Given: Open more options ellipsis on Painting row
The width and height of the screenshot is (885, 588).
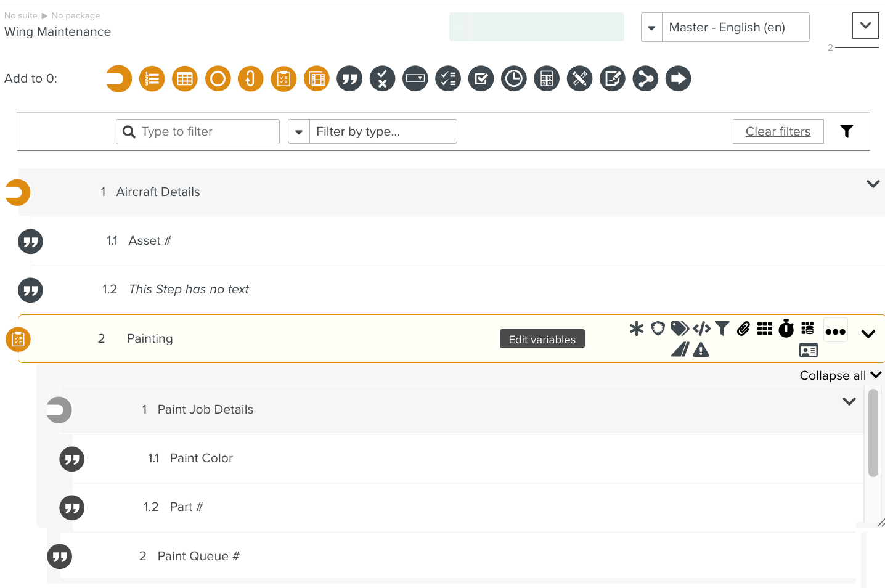Looking at the screenshot, I should 836,332.
